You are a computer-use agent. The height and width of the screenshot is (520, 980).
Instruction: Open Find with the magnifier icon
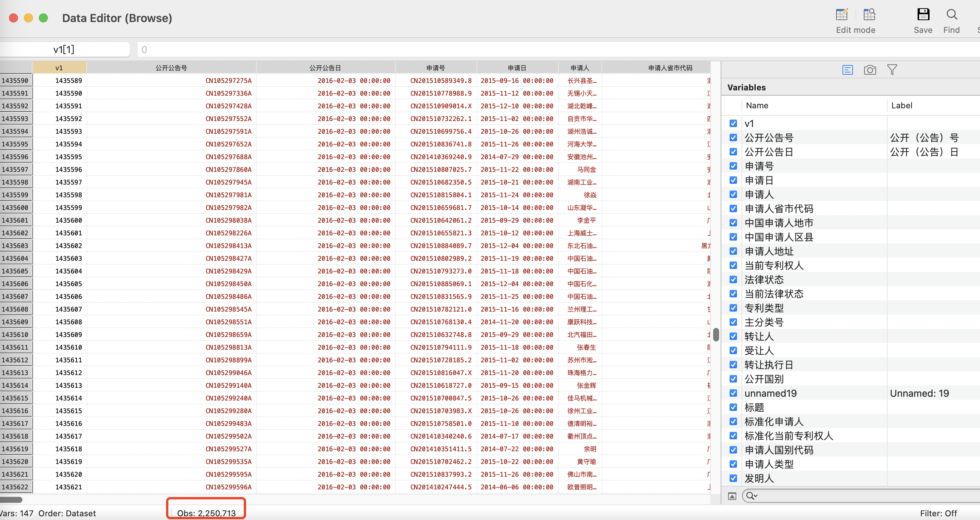coord(952,15)
